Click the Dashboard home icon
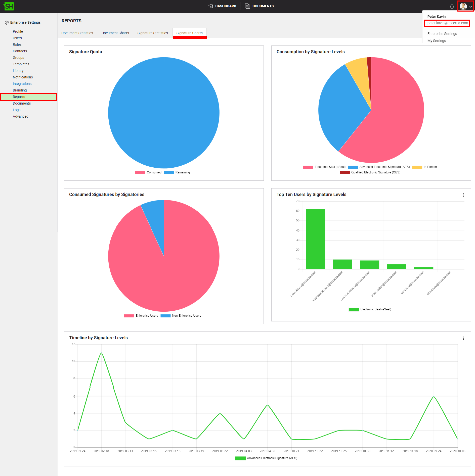 pos(210,6)
